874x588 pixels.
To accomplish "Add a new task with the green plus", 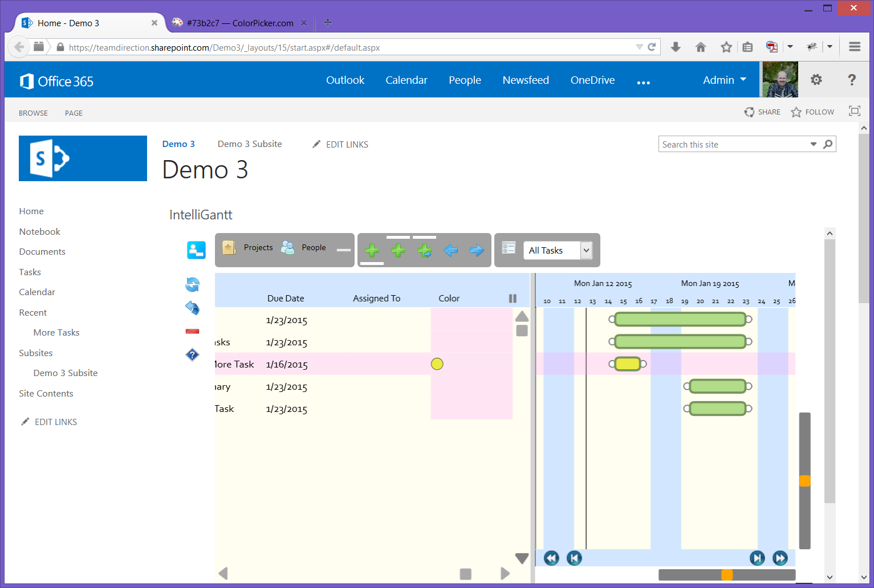I will (x=372, y=250).
